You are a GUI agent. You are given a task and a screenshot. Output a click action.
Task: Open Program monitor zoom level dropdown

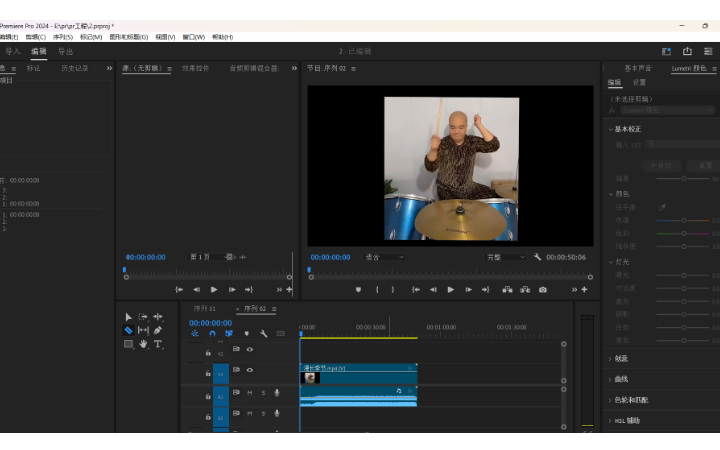point(384,257)
